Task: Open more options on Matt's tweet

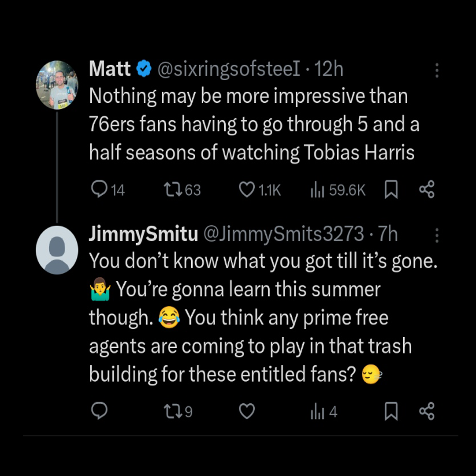Action: point(437,71)
